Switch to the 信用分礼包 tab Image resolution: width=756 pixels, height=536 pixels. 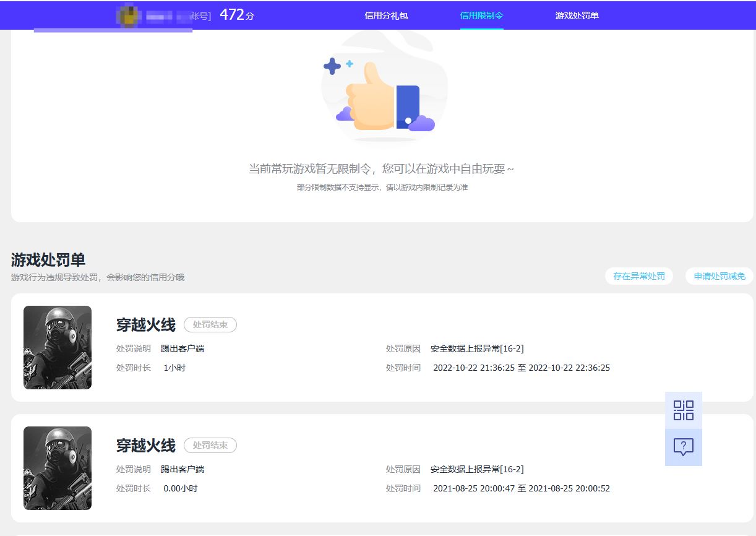pyautogui.click(x=386, y=15)
